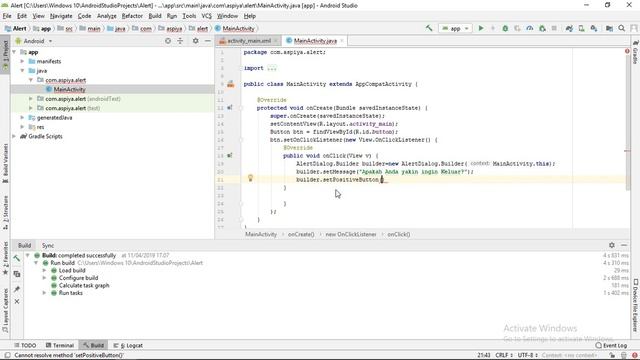Hide the Project panel with the minus icon
This screenshot has height=360, width=640.
click(x=207, y=41)
